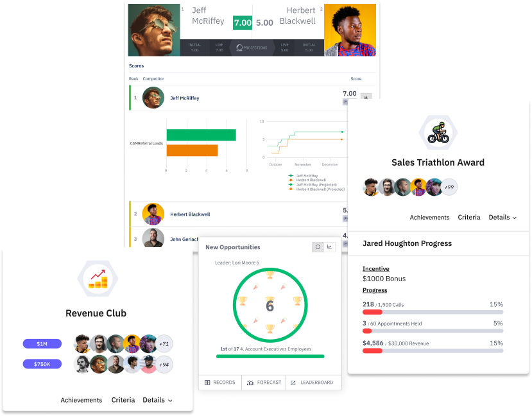Click the trophy icon atop the green ring

tap(270, 274)
